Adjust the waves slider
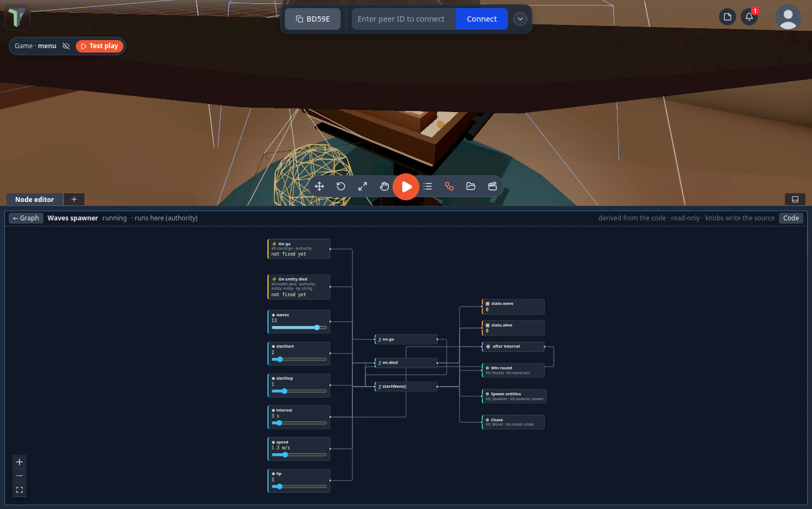 (x=299, y=328)
